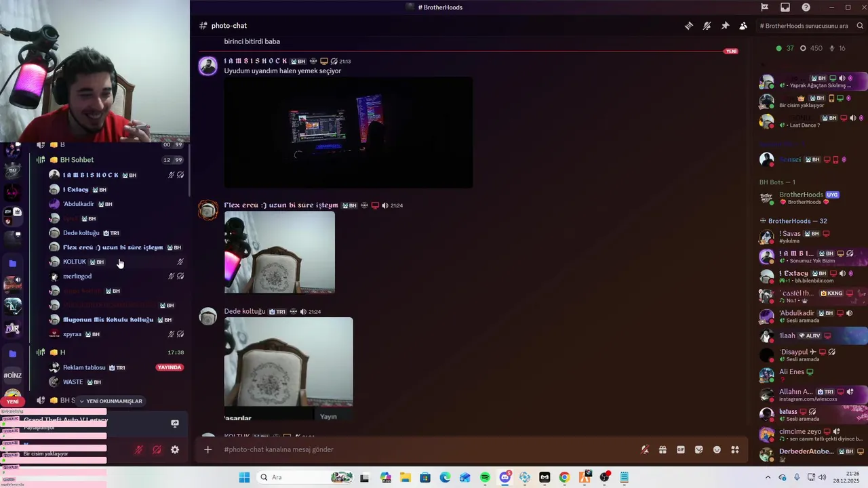The image size is (868, 488).
Task: Select 'Abdulkadir in voice channel list
Action: pos(117,204)
